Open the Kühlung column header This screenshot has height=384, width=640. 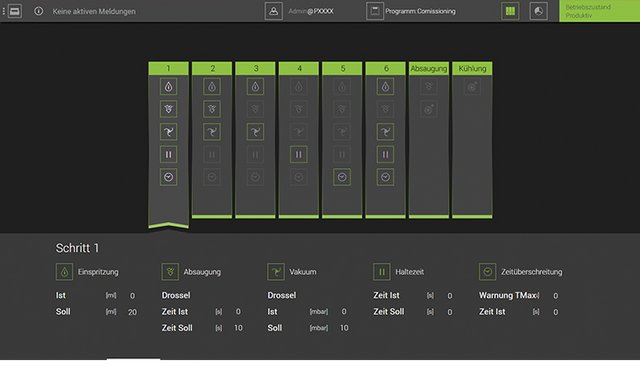point(472,68)
